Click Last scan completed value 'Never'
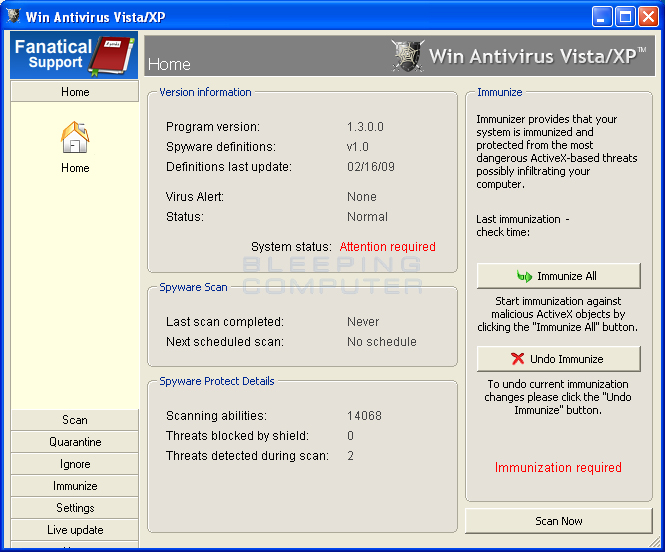This screenshot has height=552, width=665. [x=363, y=322]
